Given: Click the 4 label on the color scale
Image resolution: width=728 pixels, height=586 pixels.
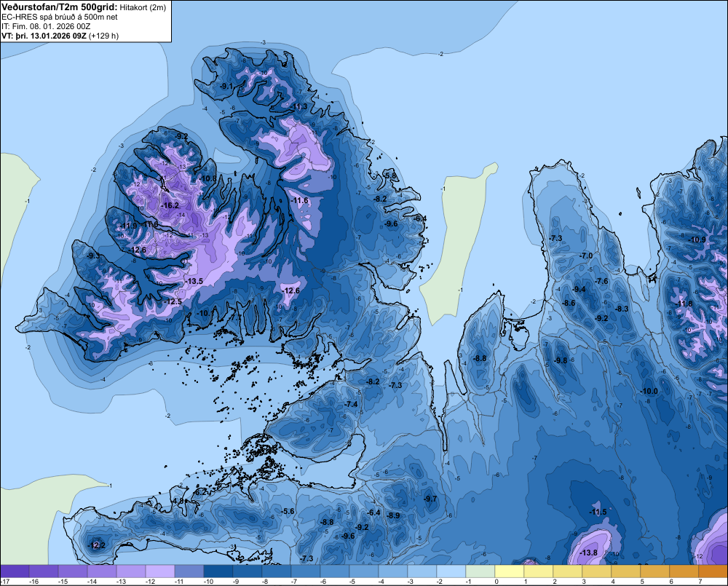Looking at the screenshot, I should click(613, 582).
